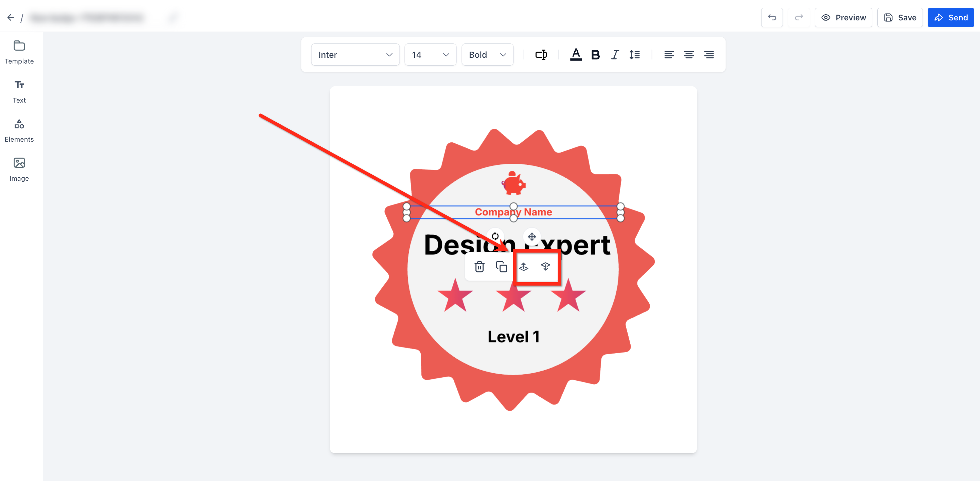The image size is (980, 481).
Task: Click the blue Send button
Action: click(950, 17)
